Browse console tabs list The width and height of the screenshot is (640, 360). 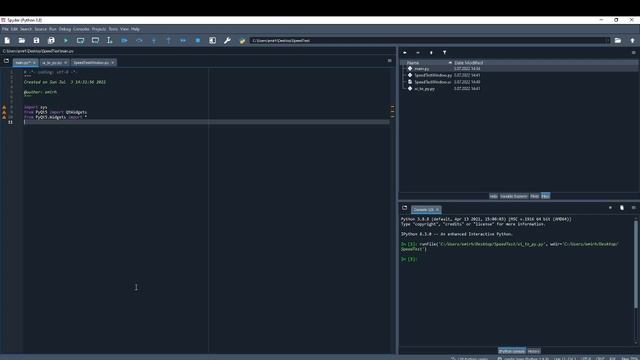point(404,208)
